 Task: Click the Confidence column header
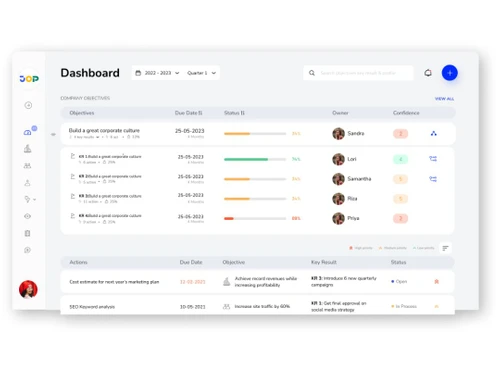[406, 113]
